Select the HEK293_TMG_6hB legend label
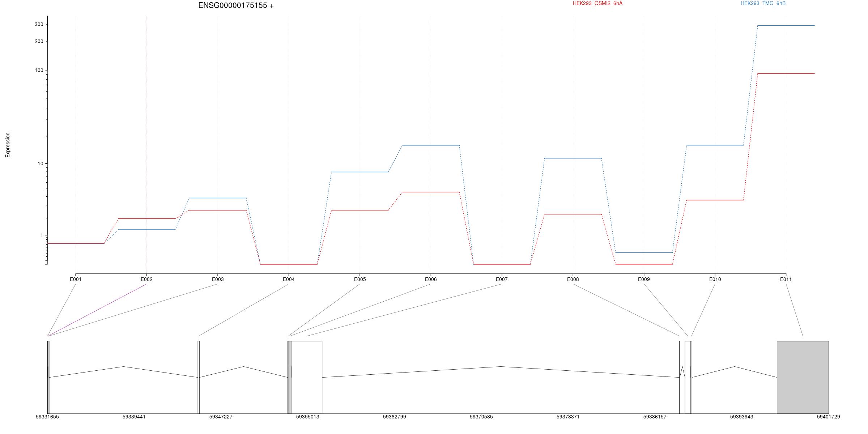The width and height of the screenshot is (868, 434). point(763,3)
